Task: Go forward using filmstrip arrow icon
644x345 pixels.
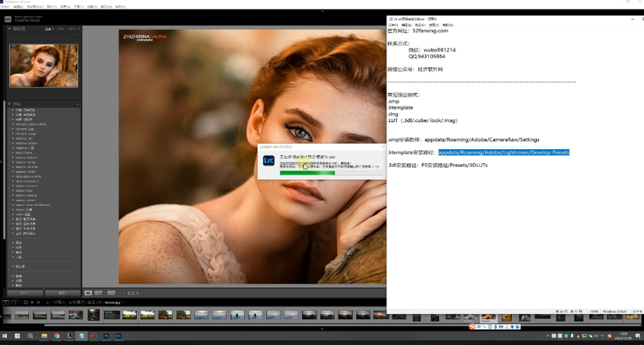Action: click(38, 302)
